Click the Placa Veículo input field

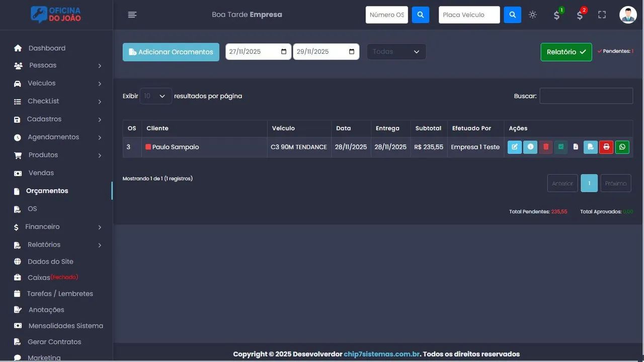[x=469, y=15]
